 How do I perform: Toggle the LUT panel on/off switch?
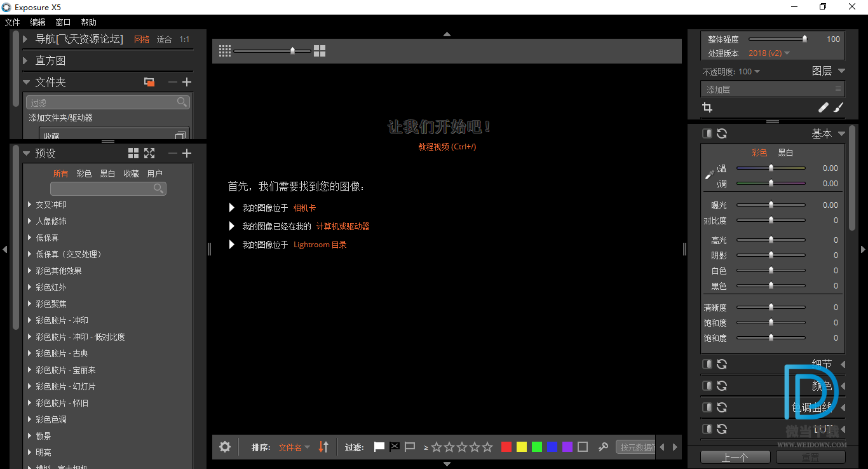707,429
